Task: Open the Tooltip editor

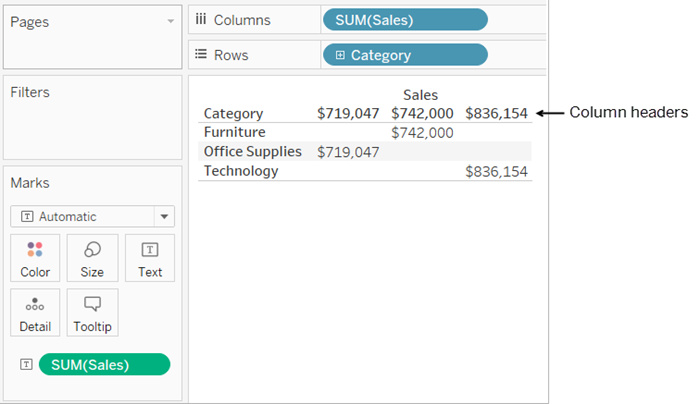Action: coord(92,313)
